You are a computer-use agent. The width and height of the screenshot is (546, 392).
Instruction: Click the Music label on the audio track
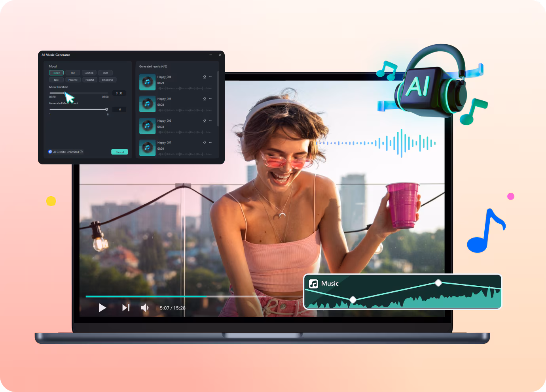pyautogui.click(x=330, y=283)
